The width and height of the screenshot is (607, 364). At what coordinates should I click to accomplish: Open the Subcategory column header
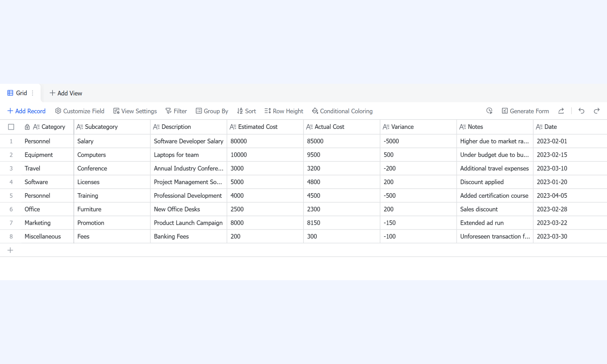(x=112, y=127)
